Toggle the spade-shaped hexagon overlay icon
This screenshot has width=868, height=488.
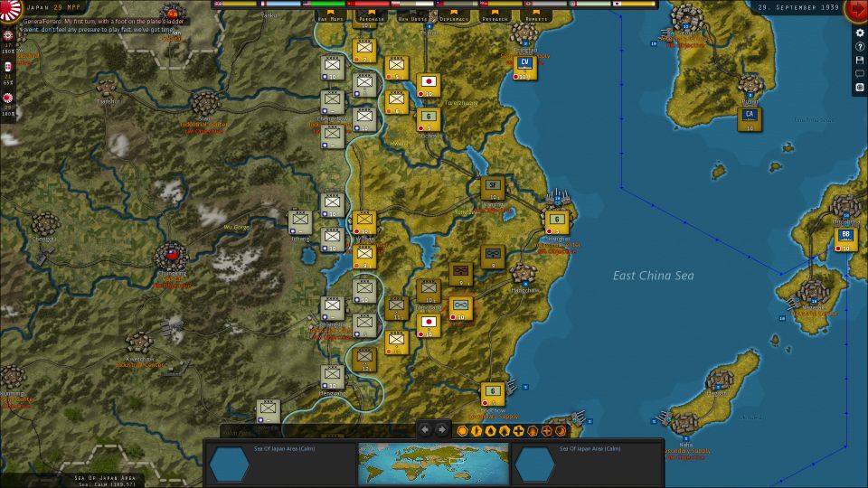[505, 430]
